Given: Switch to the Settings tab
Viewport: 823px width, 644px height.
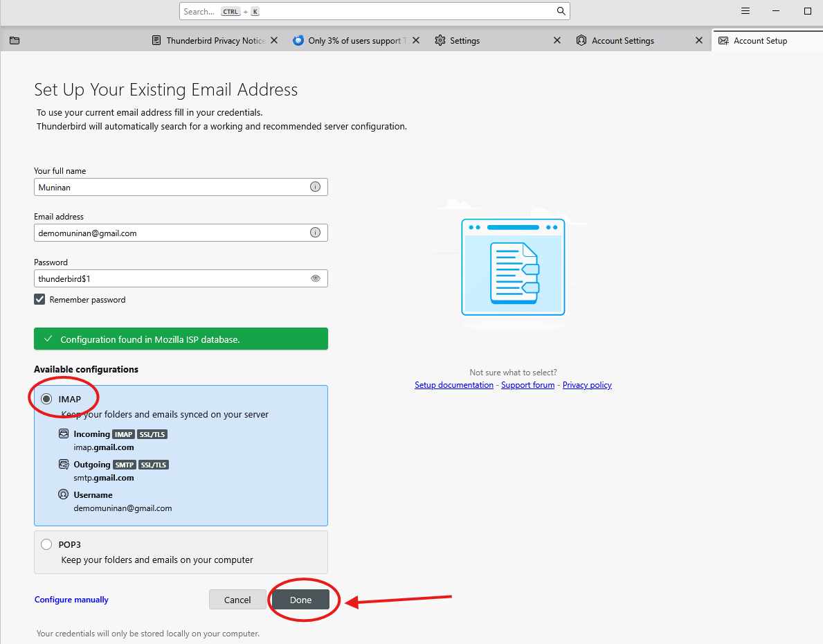Looking at the screenshot, I should click(498, 40).
